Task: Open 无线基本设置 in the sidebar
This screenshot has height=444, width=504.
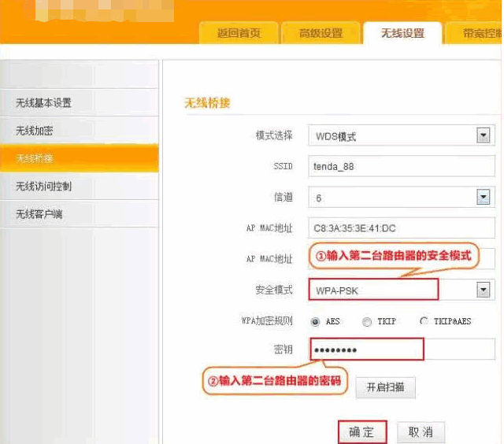Action: [x=79, y=103]
